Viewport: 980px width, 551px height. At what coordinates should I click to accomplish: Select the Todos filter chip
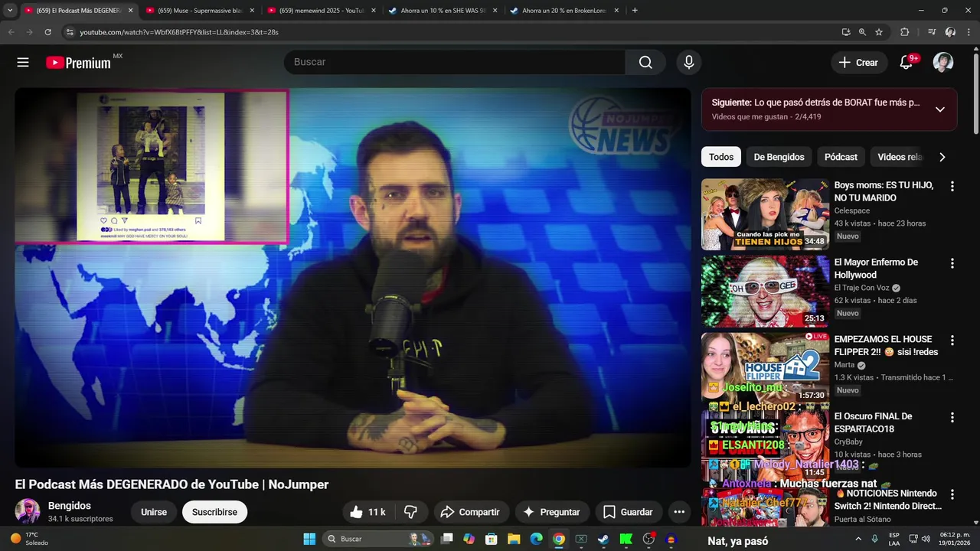pyautogui.click(x=721, y=157)
